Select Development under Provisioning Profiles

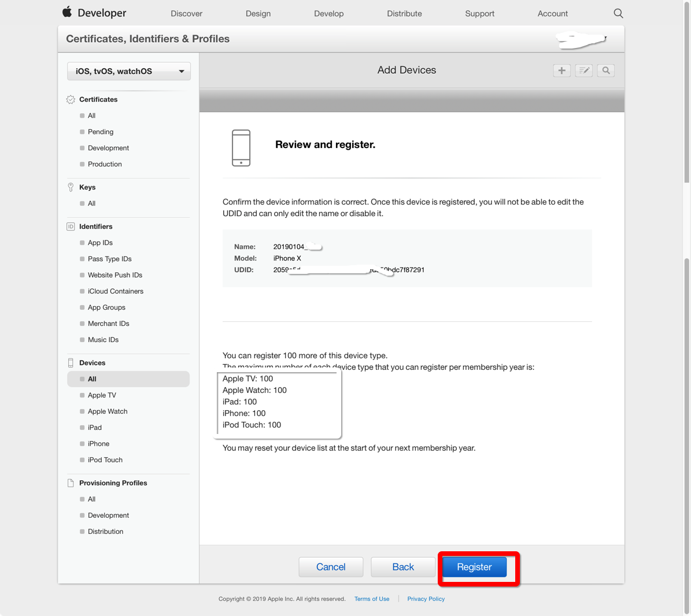108,515
